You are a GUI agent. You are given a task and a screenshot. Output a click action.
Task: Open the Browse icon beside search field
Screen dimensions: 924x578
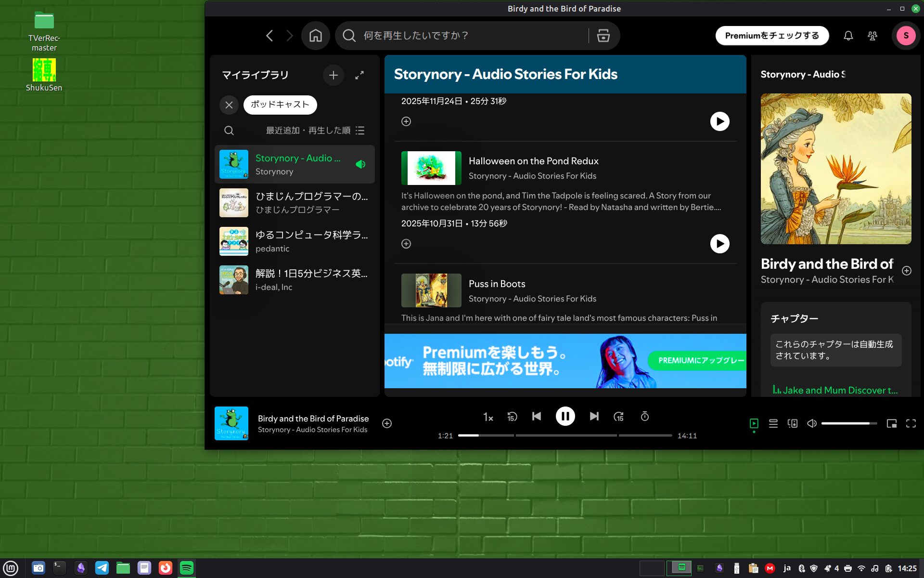pyautogui.click(x=603, y=36)
